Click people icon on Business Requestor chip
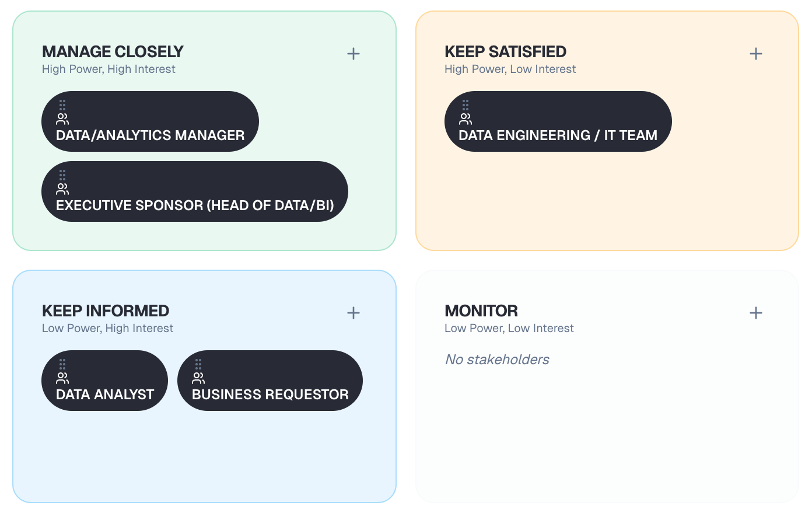812x516 pixels. pyautogui.click(x=198, y=378)
